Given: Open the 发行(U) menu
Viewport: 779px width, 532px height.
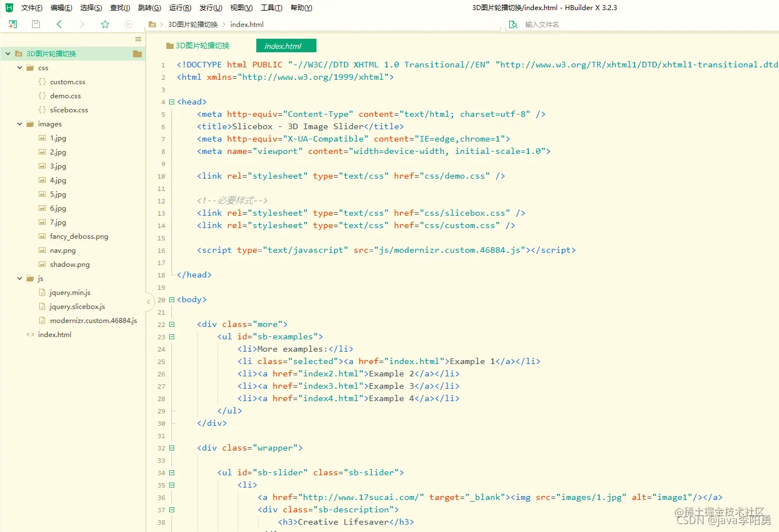Looking at the screenshot, I should click(x=211, y=8).
